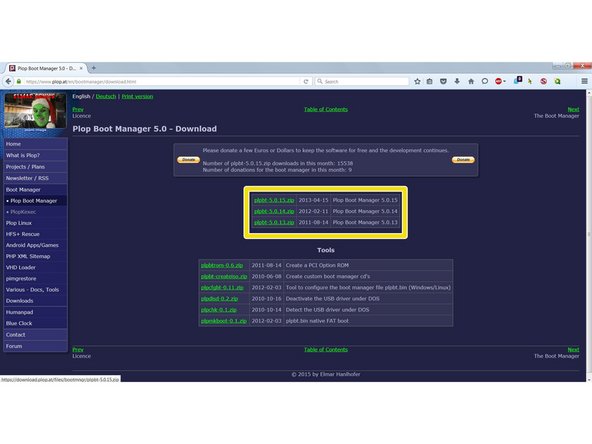Open Android Apps/Games sidebar item
Image resolution: width=592 pixels, height=444 pixels.
coord(35,245)
